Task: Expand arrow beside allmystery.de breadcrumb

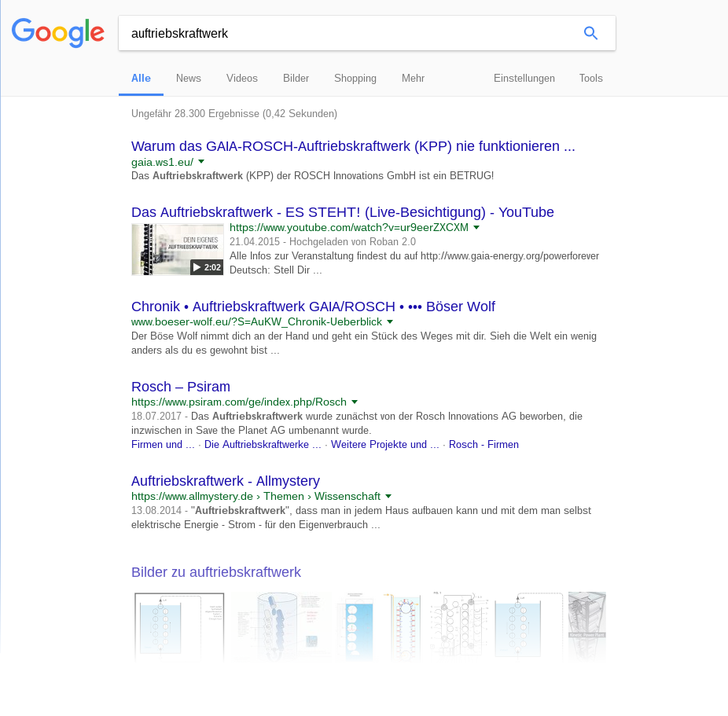Action: pyautogui.click(x=388, y=496)
